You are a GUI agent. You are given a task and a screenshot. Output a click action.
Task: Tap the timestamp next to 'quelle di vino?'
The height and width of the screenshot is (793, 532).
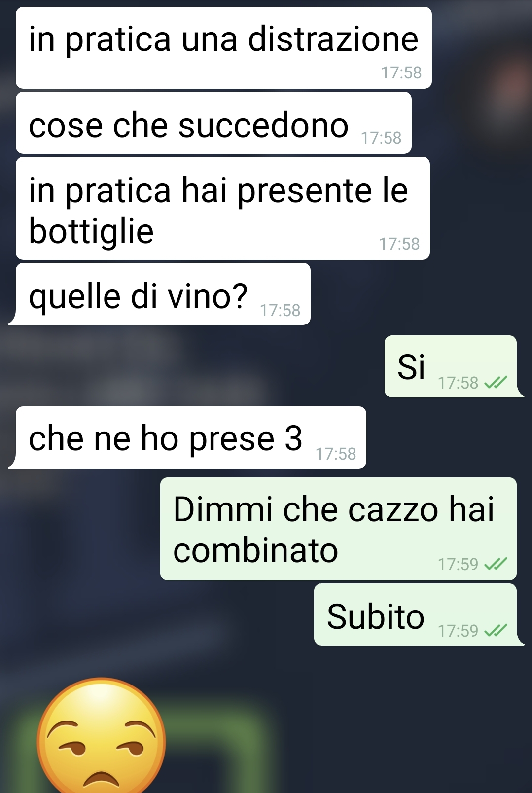(x=280, y=310)
